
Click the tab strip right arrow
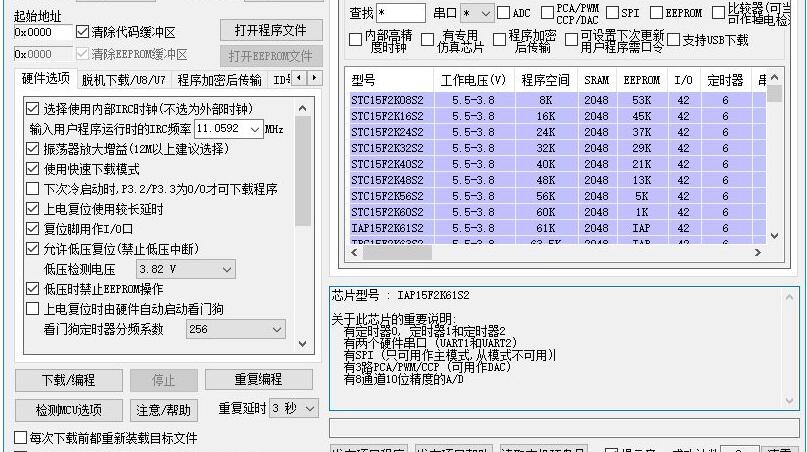[x=314, y=78]
